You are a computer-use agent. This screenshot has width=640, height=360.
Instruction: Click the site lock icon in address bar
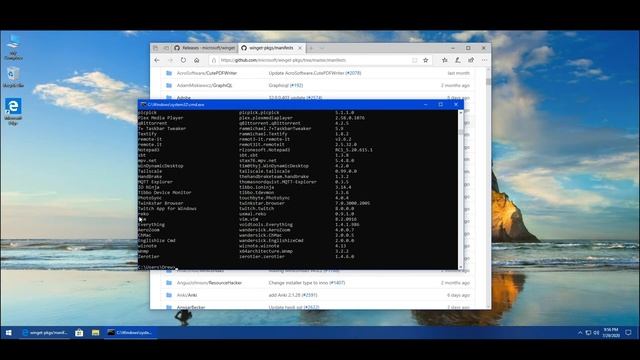213,60
